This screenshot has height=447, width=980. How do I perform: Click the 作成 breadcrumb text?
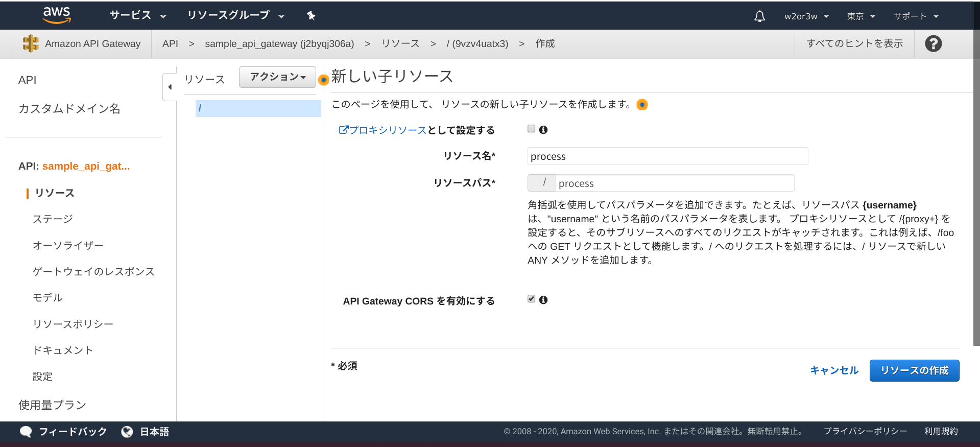(x=545, y=44)
